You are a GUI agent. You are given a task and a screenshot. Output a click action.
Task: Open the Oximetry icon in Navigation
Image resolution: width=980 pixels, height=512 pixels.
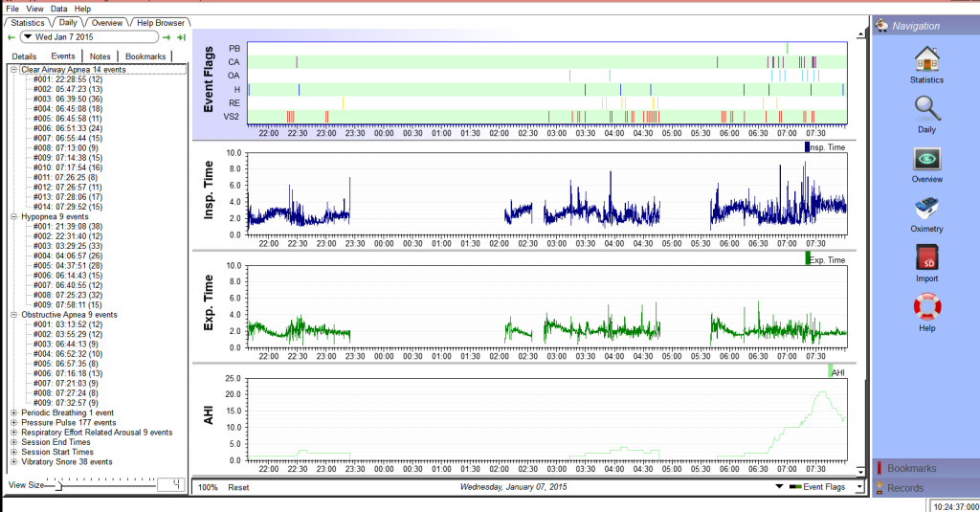click(x=925, y=210)
